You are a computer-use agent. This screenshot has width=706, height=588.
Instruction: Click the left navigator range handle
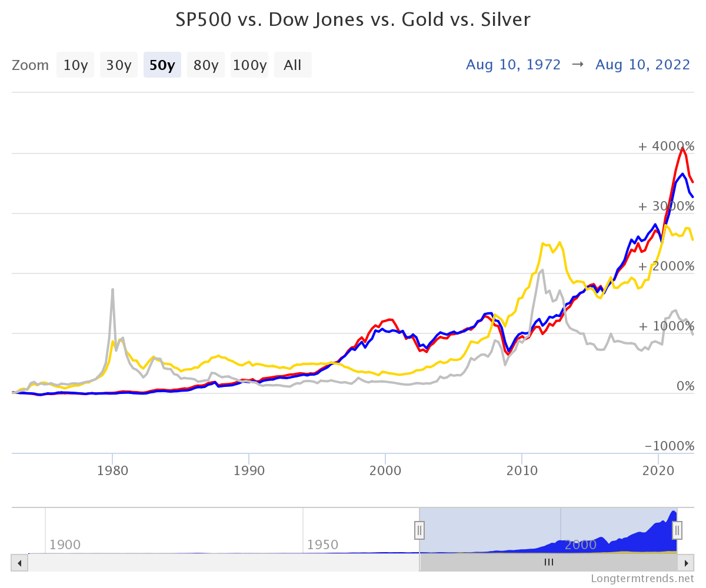[x=419, y=530]
